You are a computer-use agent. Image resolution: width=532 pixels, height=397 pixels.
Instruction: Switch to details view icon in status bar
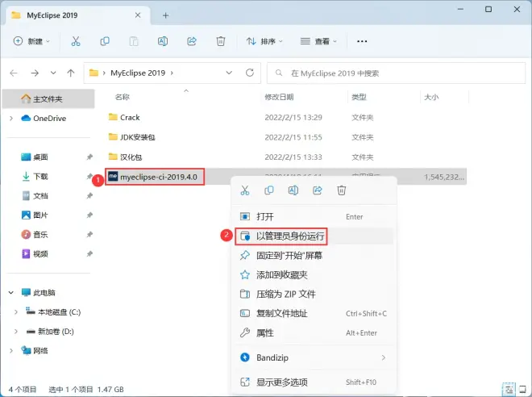pos(509,389)
